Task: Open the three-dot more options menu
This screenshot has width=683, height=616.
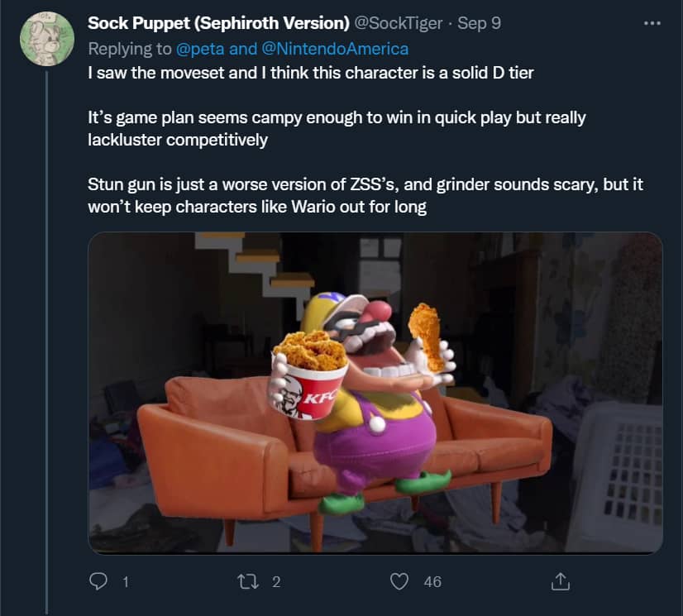Action: pyautogui.click(x=652, y=23)
